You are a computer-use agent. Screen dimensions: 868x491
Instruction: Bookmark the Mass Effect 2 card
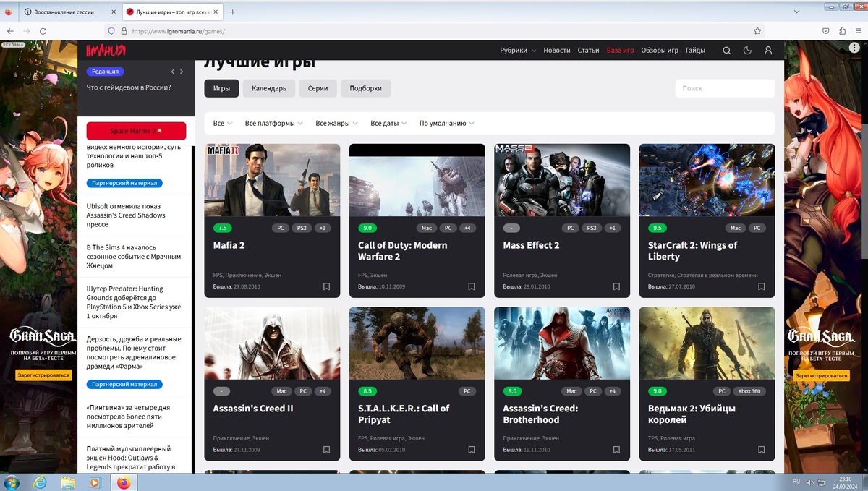(616, 286)
